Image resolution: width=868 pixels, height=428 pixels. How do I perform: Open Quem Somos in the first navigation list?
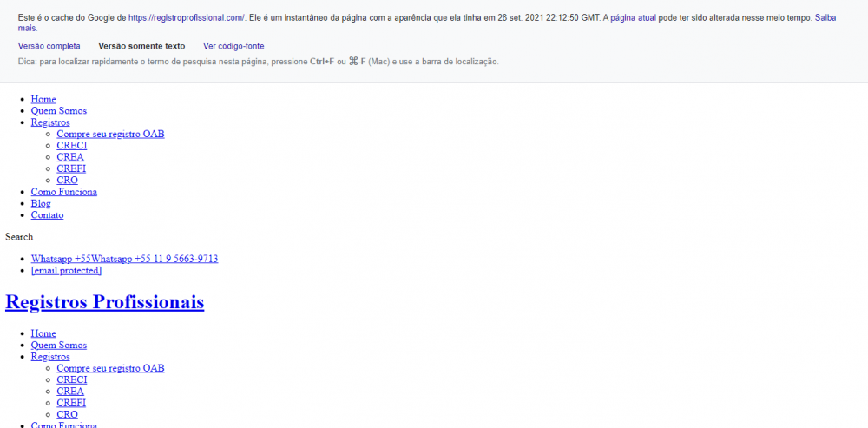coord(58,111)
